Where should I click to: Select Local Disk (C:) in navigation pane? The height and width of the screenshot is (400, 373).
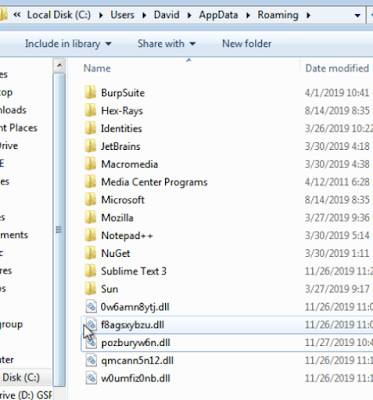[x=21, y=377]
